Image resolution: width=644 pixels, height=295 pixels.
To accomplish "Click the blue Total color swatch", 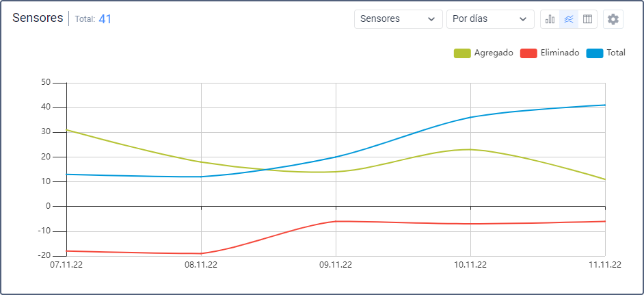I will tap(595, 53).
